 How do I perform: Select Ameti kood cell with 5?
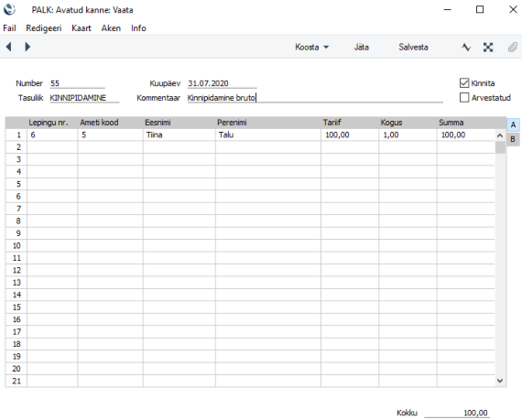tap(111, 135)
